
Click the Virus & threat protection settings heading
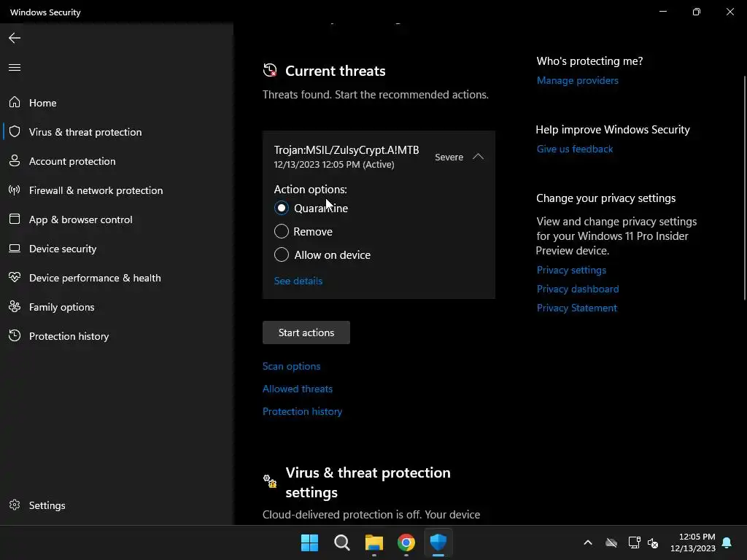[368, 482]
